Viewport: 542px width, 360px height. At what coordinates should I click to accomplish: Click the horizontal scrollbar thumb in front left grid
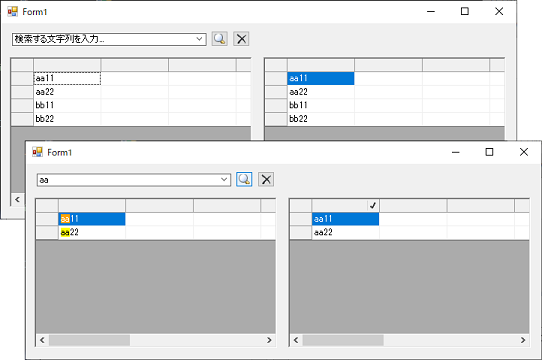tap(90, 340)
